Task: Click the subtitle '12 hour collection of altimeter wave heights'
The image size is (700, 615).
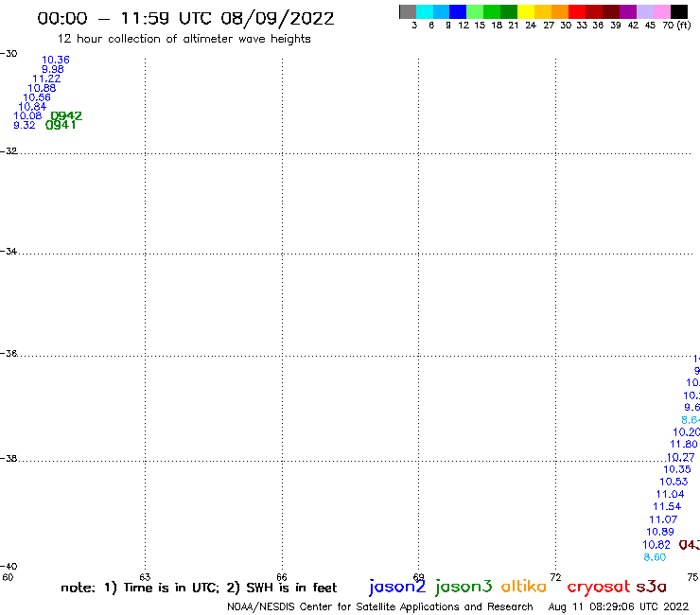Action: click(x=184, y=40)
